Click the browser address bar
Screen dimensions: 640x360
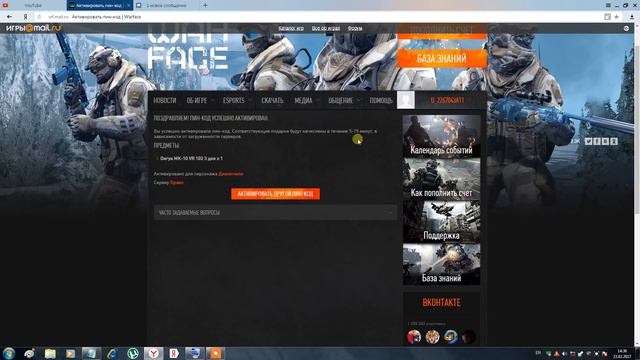318,17
